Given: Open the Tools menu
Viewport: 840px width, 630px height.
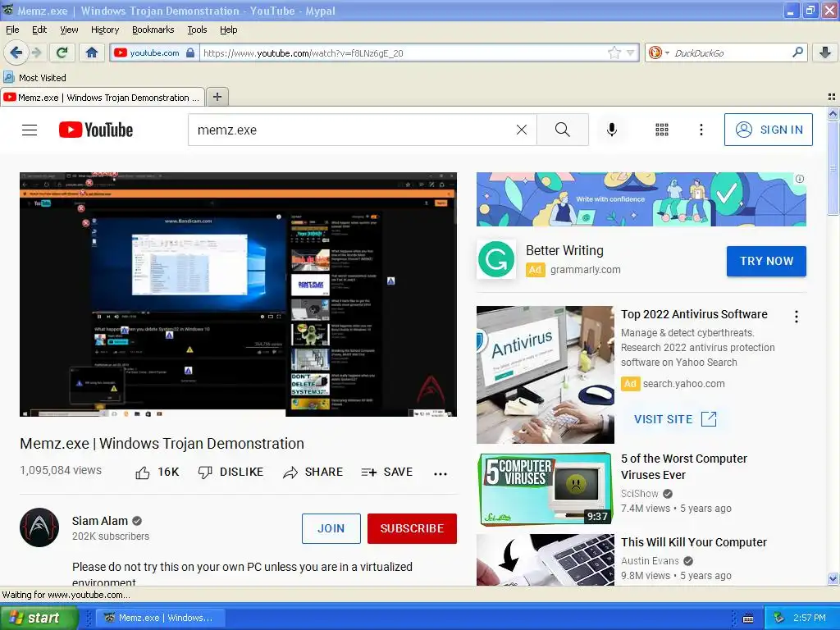Looking at the screenshot, I should [197, 30].
